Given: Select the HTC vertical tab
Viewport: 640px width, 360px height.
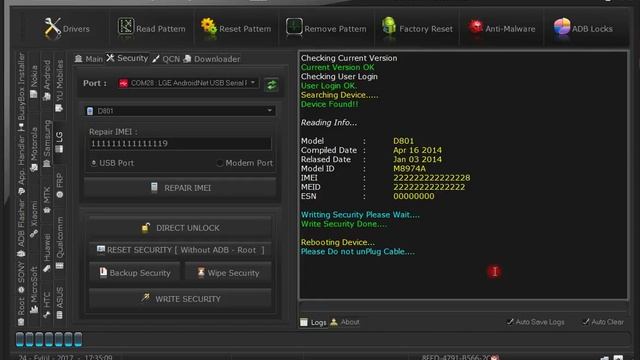Looking at the screenshot, I should (x=47, y=304).
